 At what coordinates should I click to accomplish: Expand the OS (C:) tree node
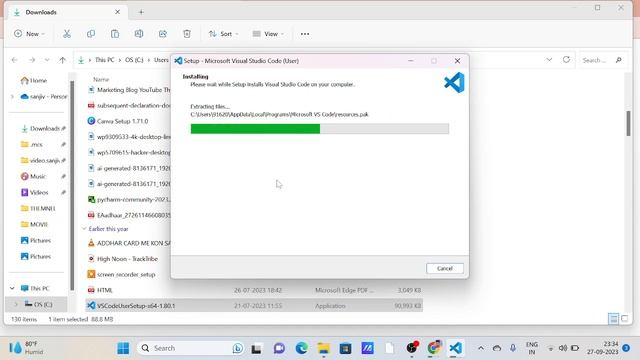16,304
